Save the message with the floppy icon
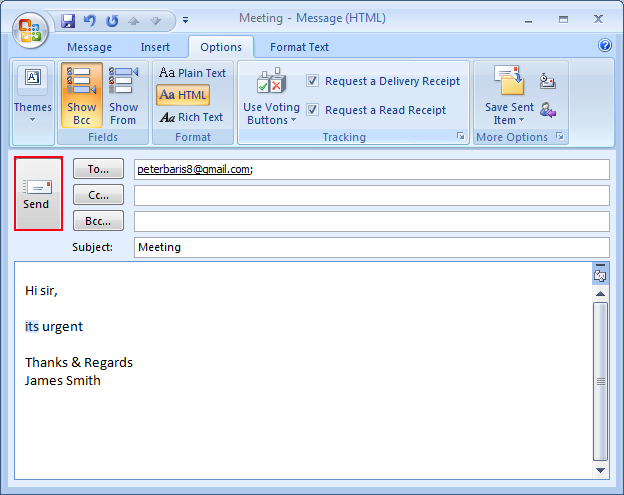 (x=68, y=21)
